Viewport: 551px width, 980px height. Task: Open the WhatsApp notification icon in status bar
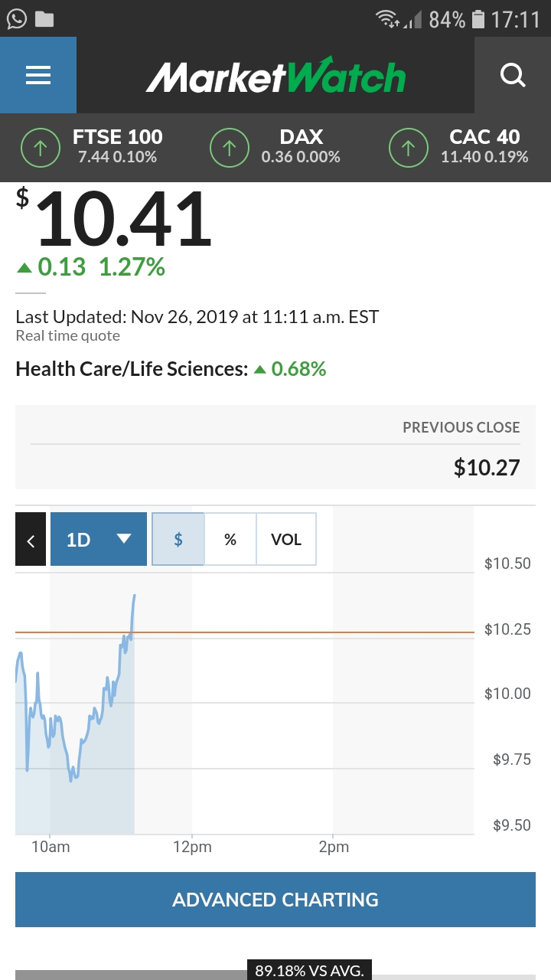tap(16, 19)
